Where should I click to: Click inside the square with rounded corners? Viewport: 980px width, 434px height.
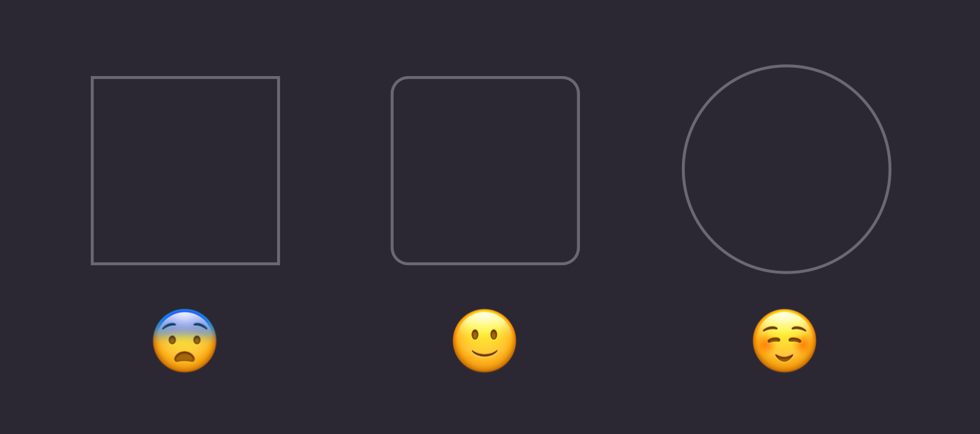tap(485, 170)
